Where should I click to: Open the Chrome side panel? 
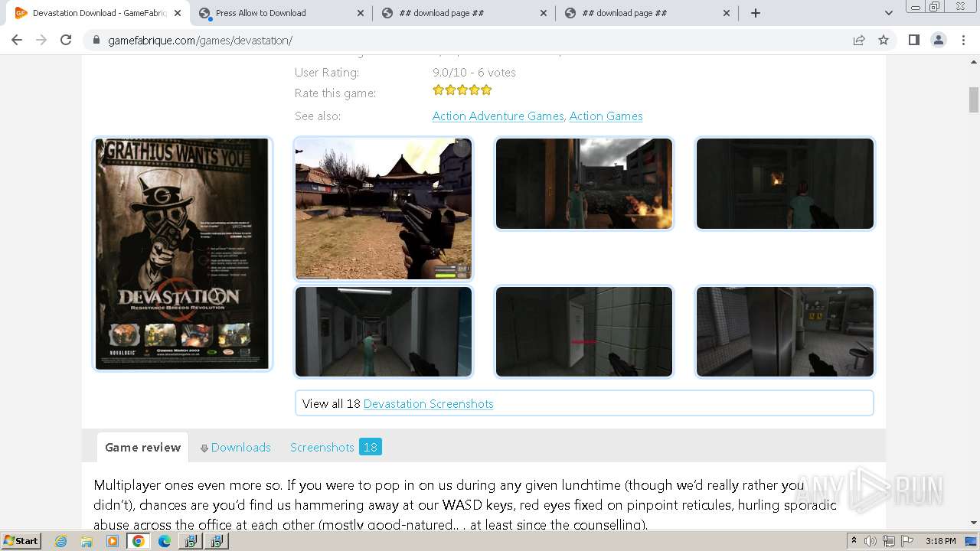[913, 40]
